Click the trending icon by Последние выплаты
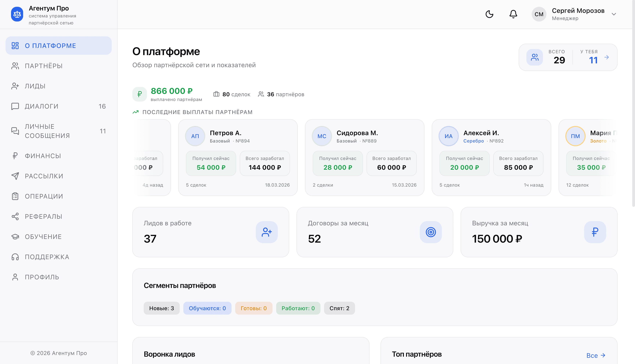This screenshot has width=635, height=364. point(136,112)
